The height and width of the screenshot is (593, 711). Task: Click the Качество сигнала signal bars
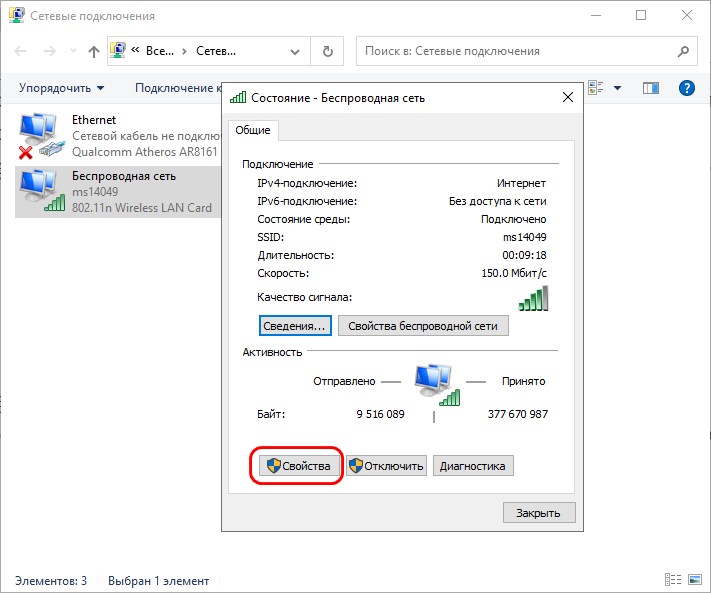coord(533,298)
